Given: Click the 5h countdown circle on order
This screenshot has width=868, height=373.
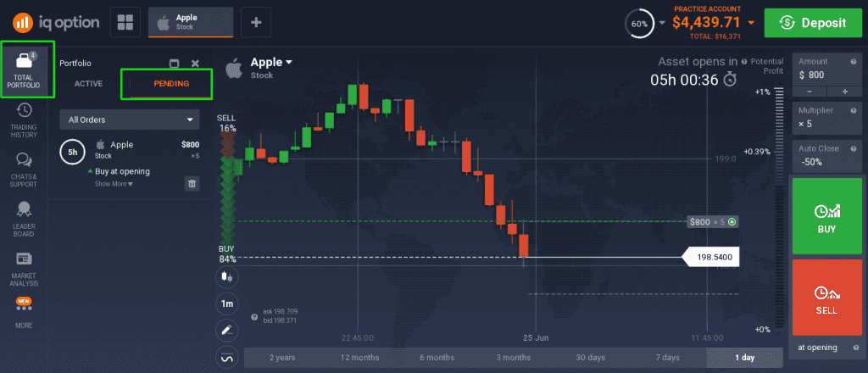Looking at the screenshot, I should pyautogui.click(x=73, y=152).
